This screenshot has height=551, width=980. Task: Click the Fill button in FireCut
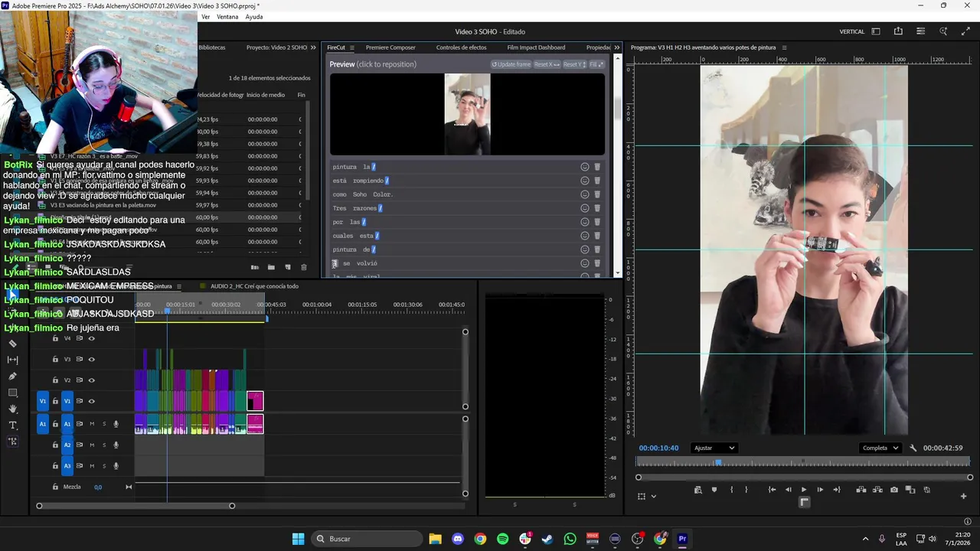[596, 64]
